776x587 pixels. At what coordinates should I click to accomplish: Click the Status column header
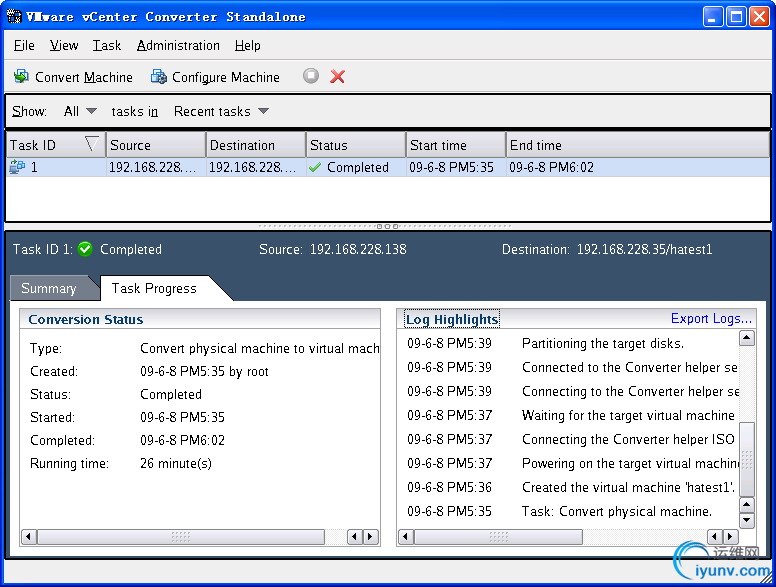tap(356, 145)
